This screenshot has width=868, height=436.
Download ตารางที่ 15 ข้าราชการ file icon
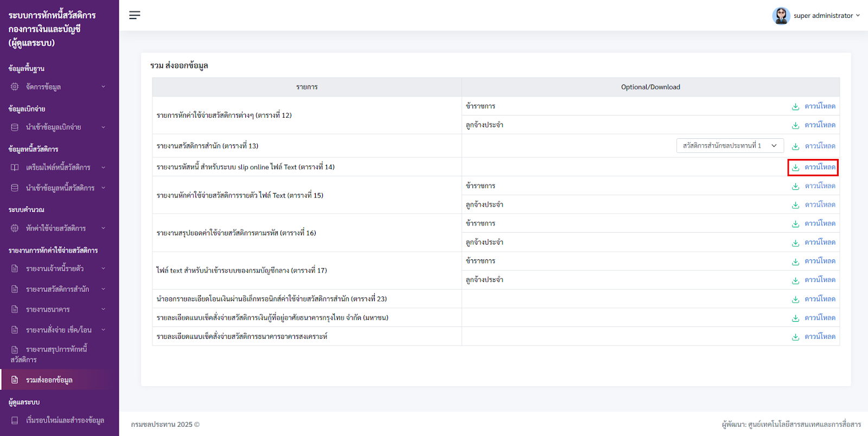point(795,187)
